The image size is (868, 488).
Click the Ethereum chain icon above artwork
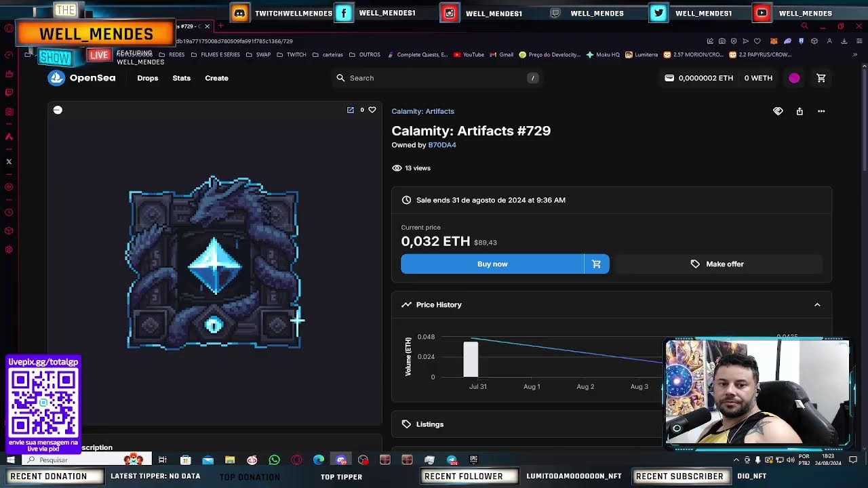point(58,110)
